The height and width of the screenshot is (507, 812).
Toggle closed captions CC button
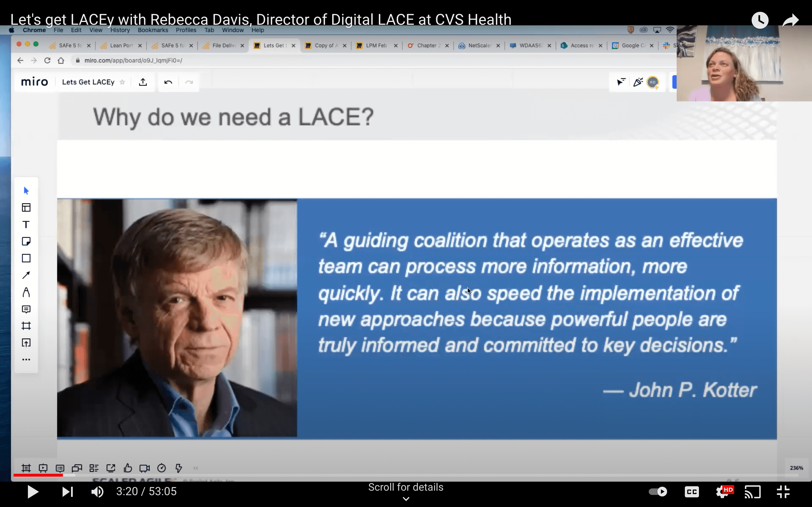692,492
